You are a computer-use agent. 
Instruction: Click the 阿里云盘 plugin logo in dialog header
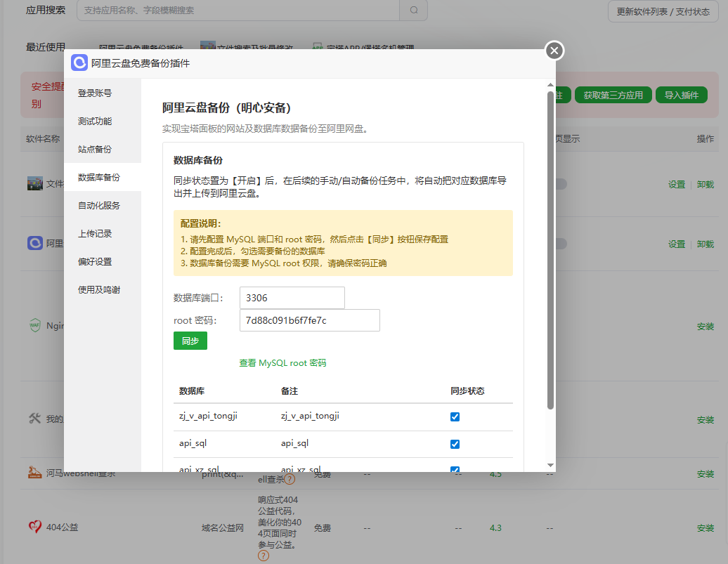(x=79, y=63)
